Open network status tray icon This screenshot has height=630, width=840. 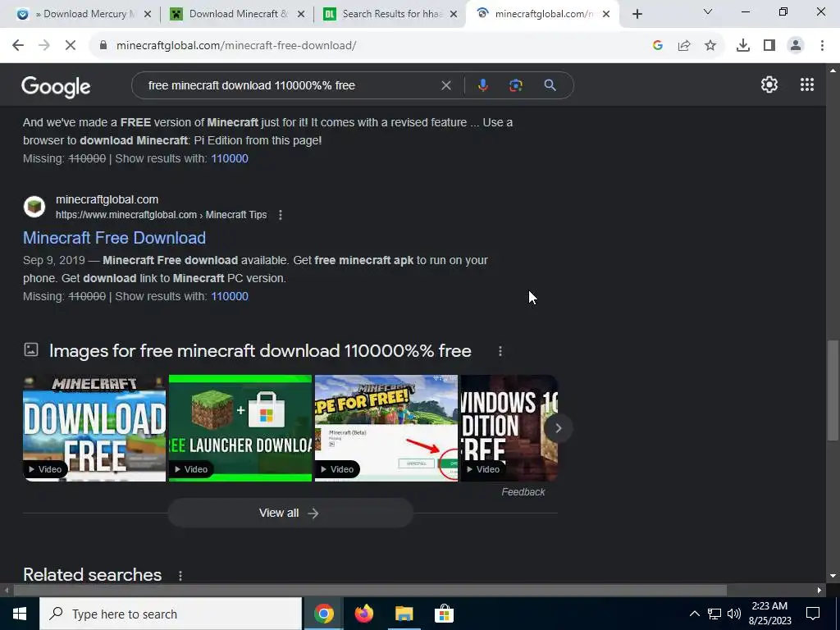click(714, 614)
